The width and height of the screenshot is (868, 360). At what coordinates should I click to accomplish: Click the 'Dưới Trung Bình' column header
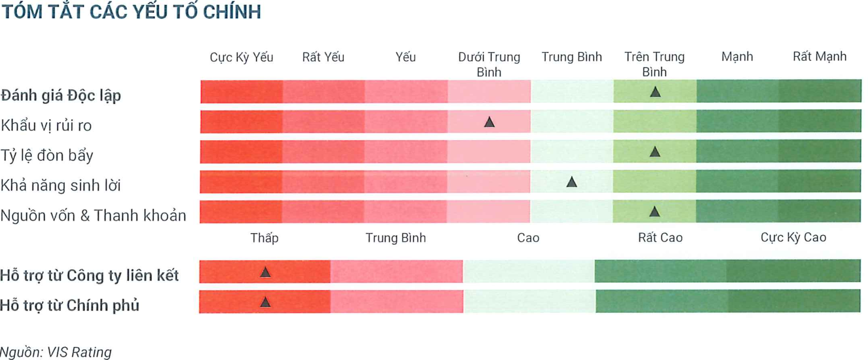click(x=489, y=64)
